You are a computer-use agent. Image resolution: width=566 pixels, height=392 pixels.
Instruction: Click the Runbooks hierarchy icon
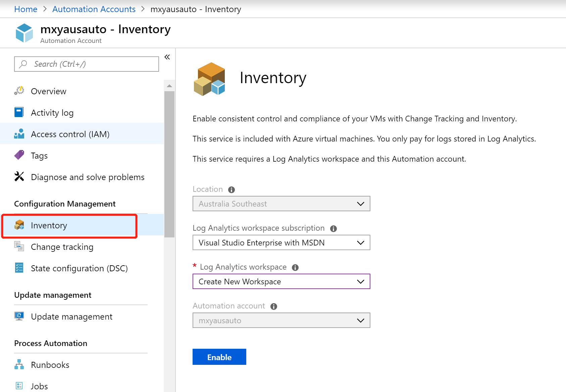click(x=19, y=365)
